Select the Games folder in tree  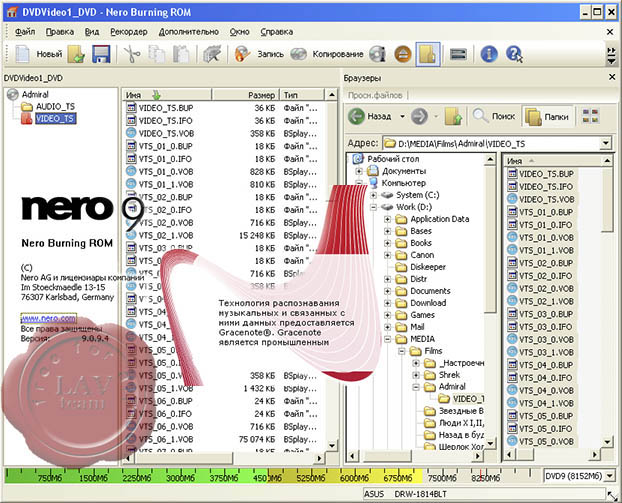click(422, 315)
